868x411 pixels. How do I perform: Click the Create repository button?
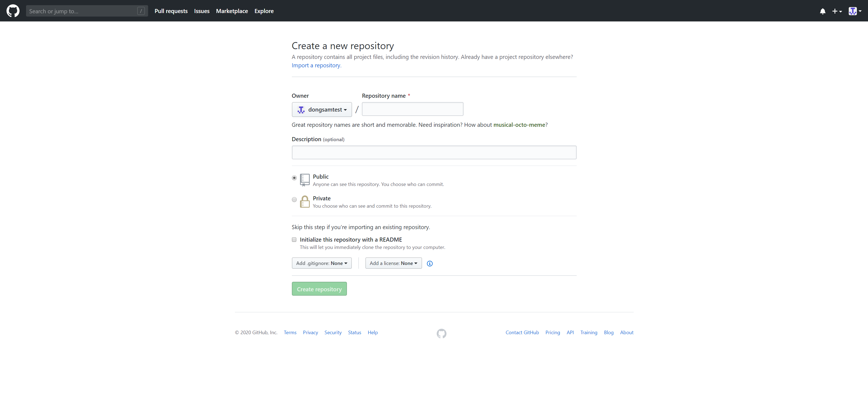pos(319,289)
